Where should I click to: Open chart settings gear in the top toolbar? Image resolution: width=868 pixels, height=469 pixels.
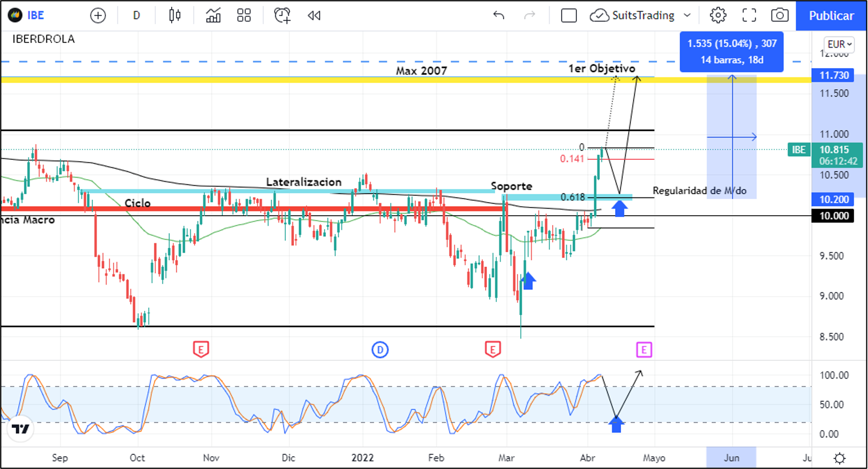pyautogui.click(x=717, y=16)
